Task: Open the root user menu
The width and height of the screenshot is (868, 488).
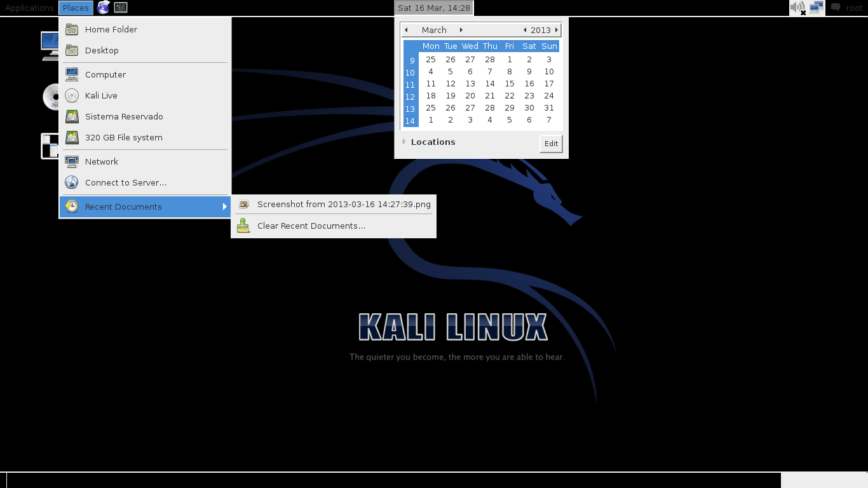Action: (854, 8)
